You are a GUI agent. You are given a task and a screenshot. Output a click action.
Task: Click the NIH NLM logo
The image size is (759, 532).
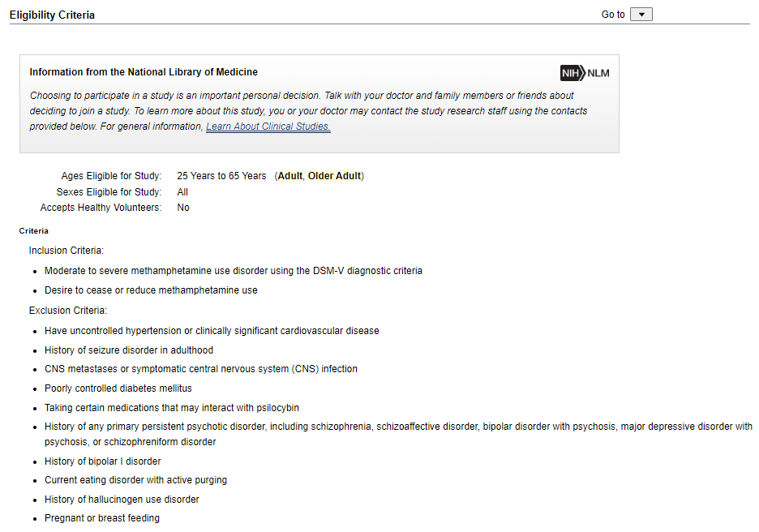tap(584, 73)
